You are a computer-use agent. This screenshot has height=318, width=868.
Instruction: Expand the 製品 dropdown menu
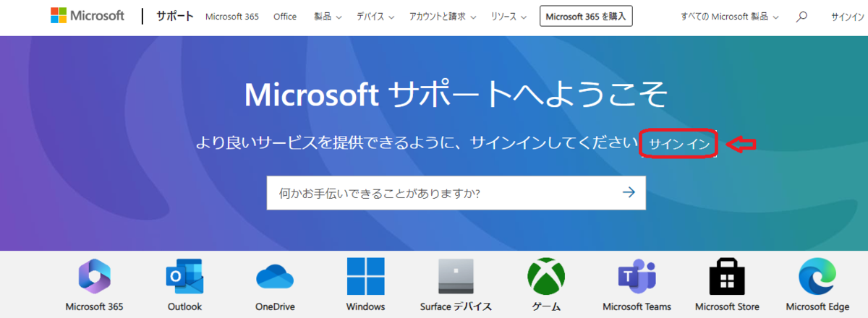pyautogui.click(x=329, y=17)
